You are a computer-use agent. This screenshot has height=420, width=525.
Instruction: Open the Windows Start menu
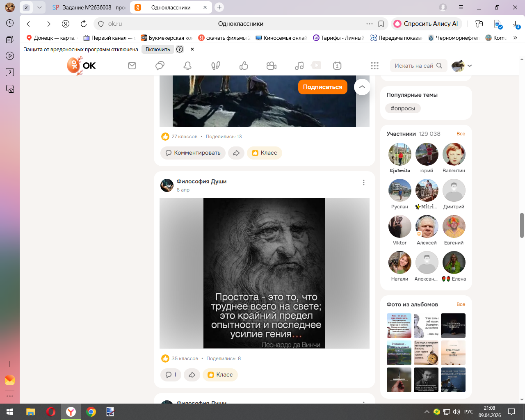coord(10,412)
